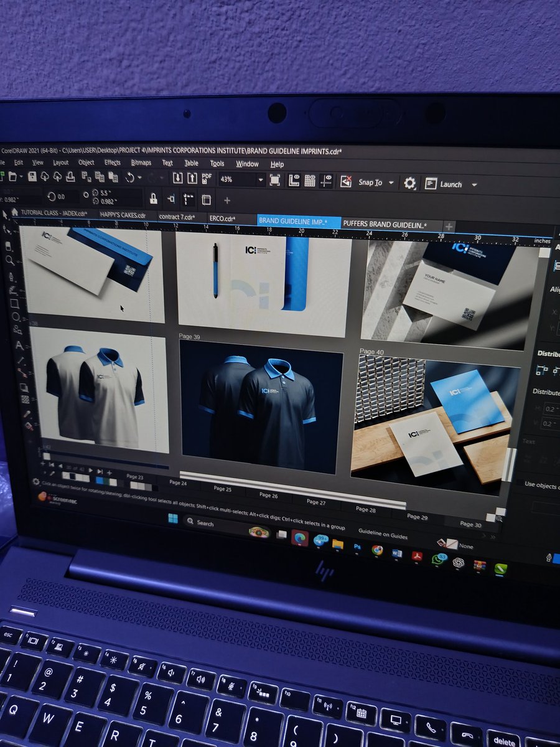Open the Tools menu
This screenshot has width=560, height=747.
coord(217,164)
